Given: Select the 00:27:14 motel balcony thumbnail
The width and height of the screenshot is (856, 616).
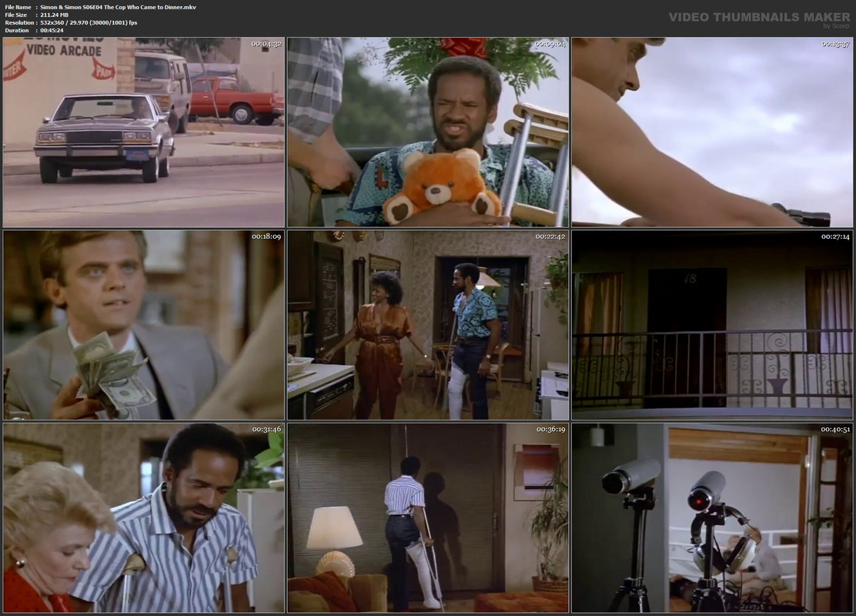Looking at the screenshot, I should pos(712,325).
